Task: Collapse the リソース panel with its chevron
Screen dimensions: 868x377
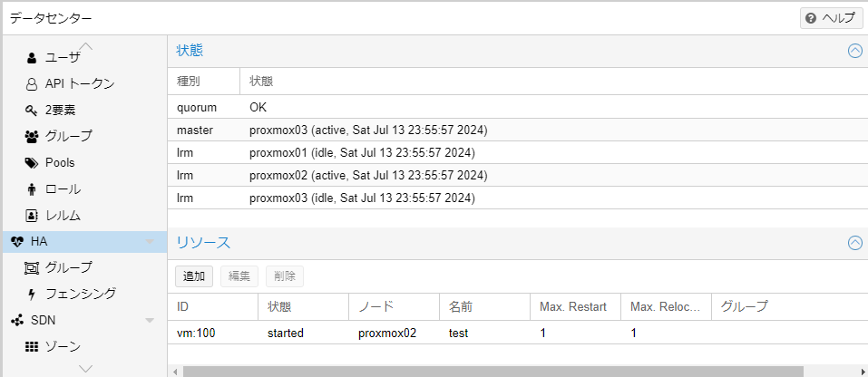Action: 854,243
